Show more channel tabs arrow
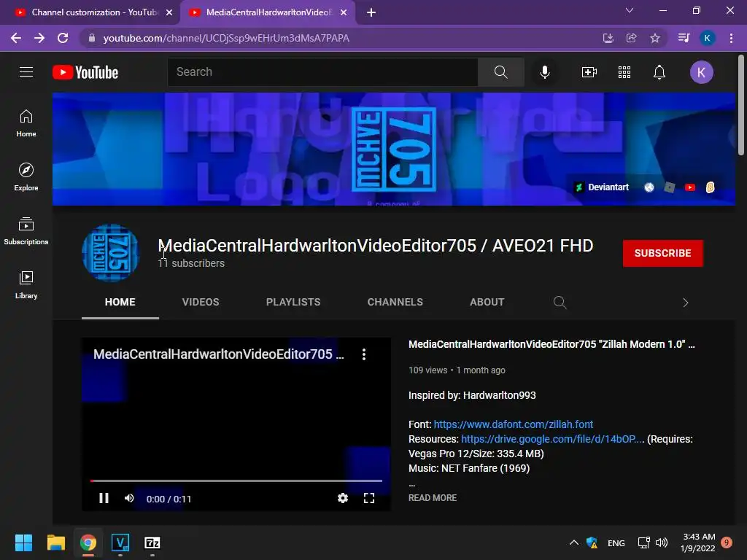747x560 pixels. click(x=686, y=303)
